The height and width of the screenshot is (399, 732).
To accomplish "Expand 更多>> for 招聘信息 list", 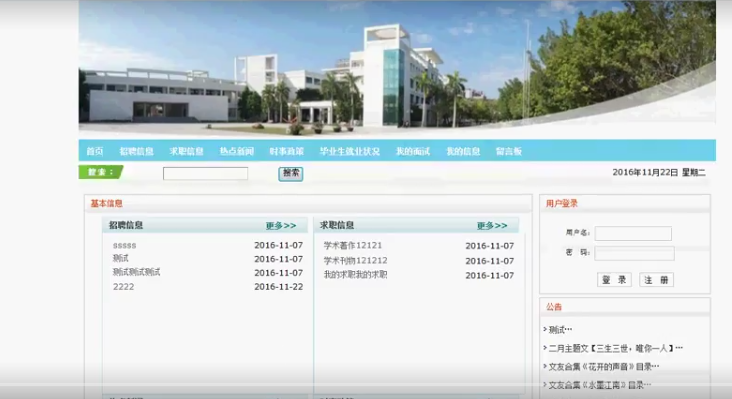I will click(281, 226).
